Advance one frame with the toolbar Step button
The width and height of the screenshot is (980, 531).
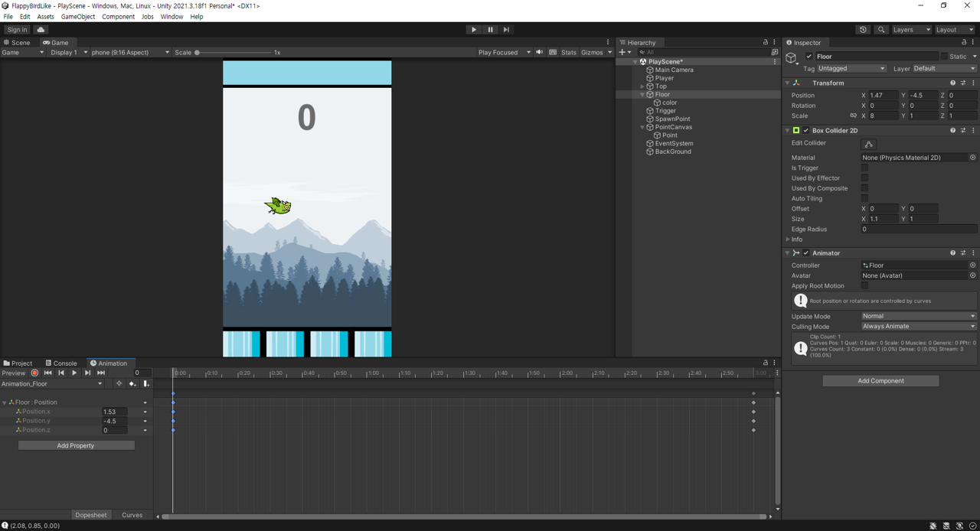506,30
